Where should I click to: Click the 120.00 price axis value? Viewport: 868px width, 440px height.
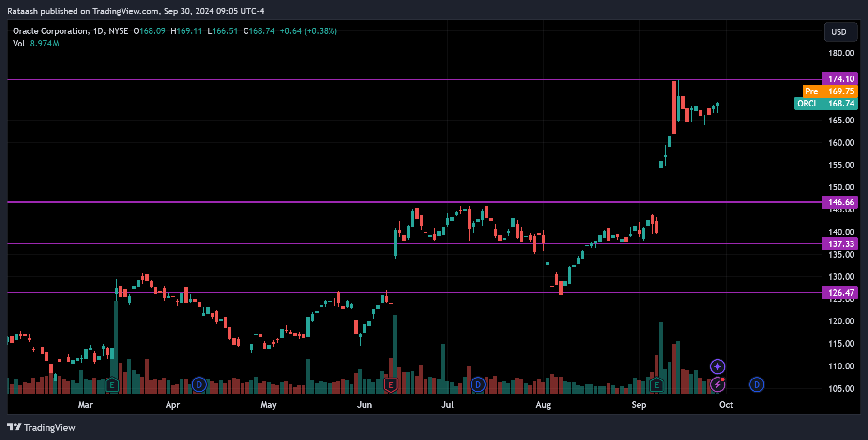click(841, 321)
